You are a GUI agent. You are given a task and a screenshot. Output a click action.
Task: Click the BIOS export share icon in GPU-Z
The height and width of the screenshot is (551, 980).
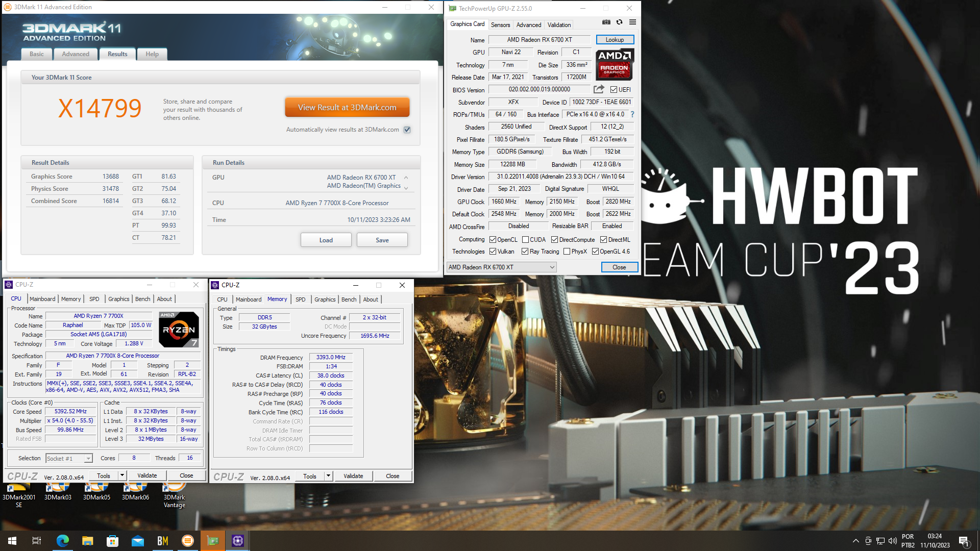pyautogui.click(x=599, y=89)
